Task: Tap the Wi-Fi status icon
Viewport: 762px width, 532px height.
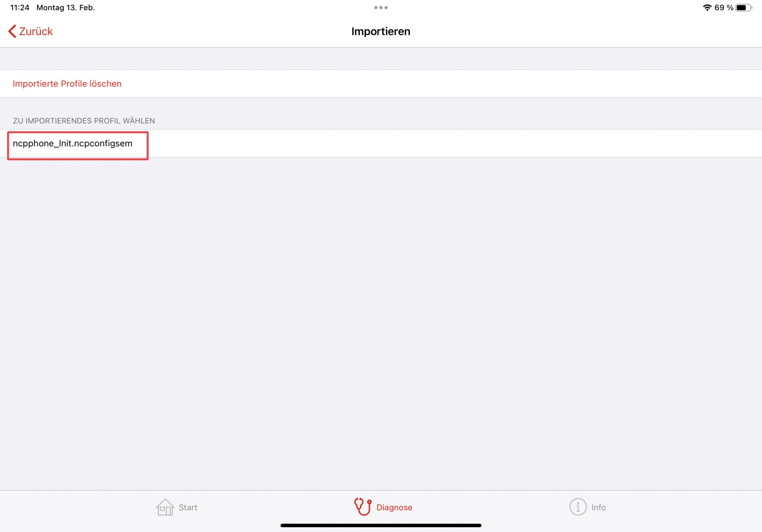Action: pyautogui.click(x=707, y=8)
